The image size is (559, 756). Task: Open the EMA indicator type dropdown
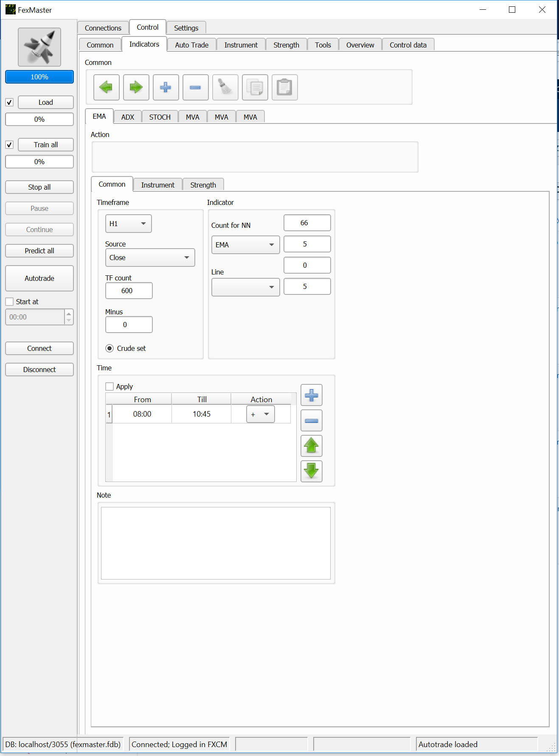[x=245, y=245]
